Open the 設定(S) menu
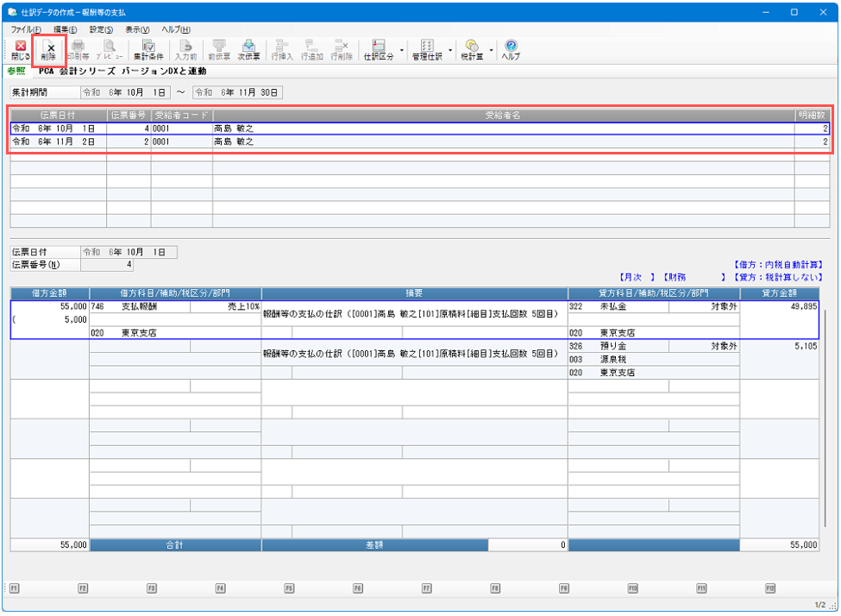841x616 pixels. click(101, 29)
